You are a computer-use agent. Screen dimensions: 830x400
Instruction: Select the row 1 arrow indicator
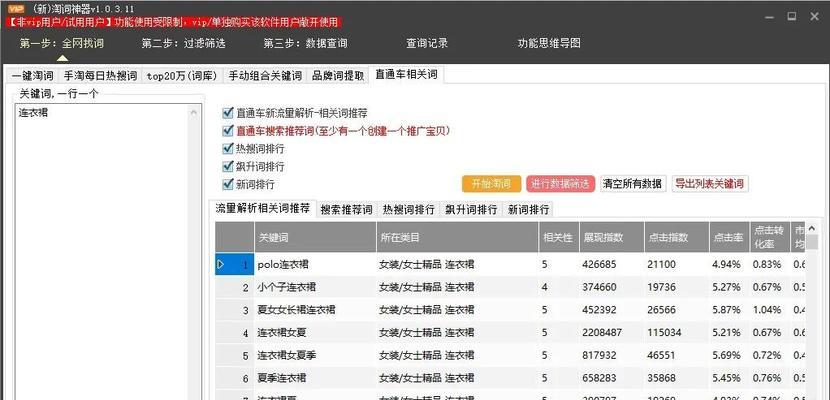coord(221,263)
